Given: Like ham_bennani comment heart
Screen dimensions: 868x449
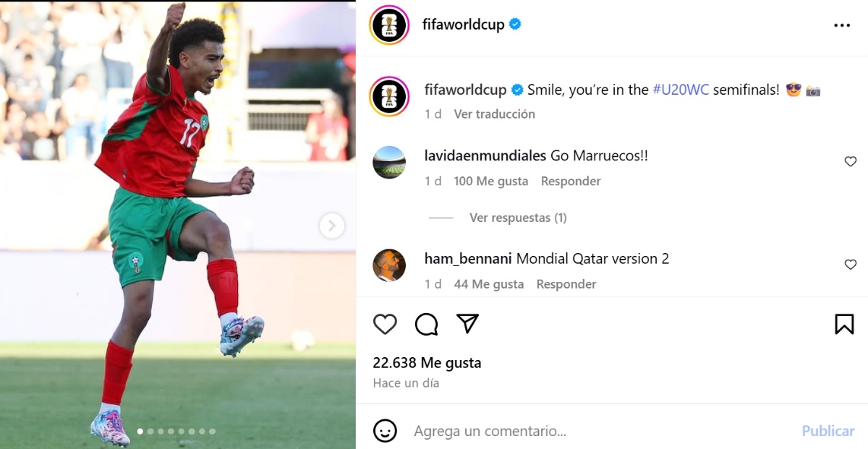Looking at the screenshot, I should coord(851,265).
